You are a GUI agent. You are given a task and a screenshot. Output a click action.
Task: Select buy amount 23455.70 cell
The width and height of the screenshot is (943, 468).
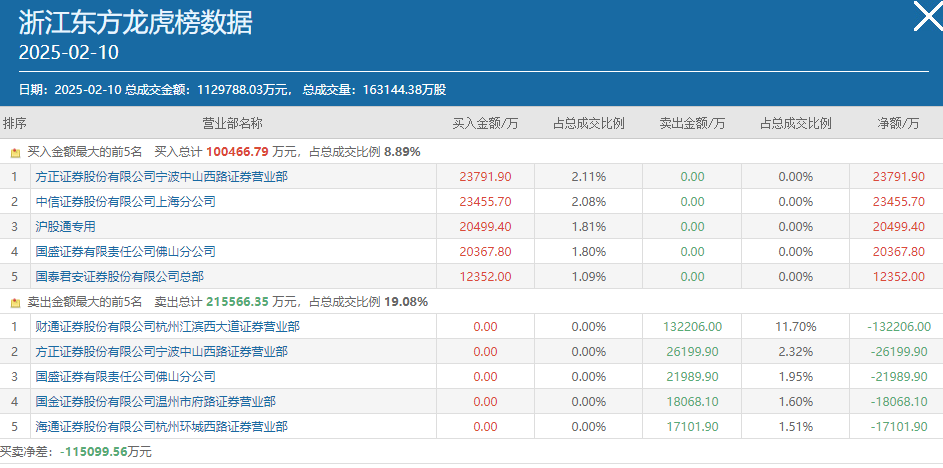pyautogui.click(x=485, y=202)
